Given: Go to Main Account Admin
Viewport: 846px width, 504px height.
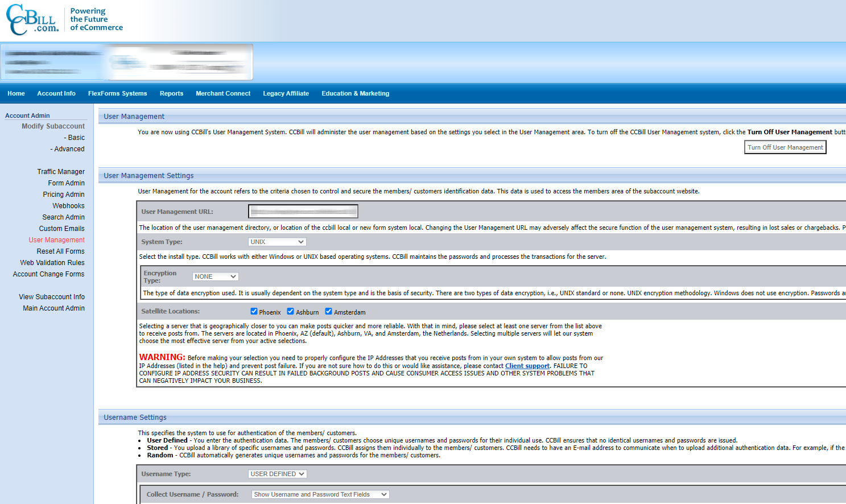Looking at the screenshot, I should tap(53, 308).
